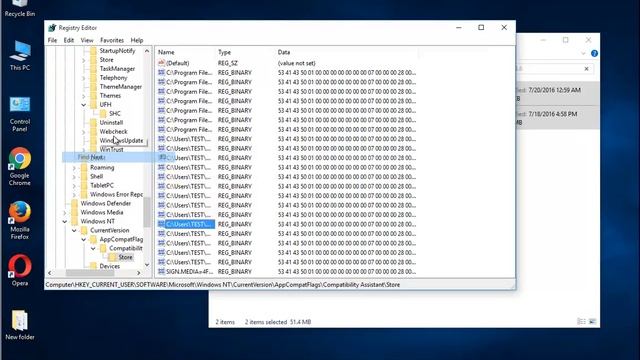Open the Help menu
Screen dimensions: 640x360
(x=137, y=40)
